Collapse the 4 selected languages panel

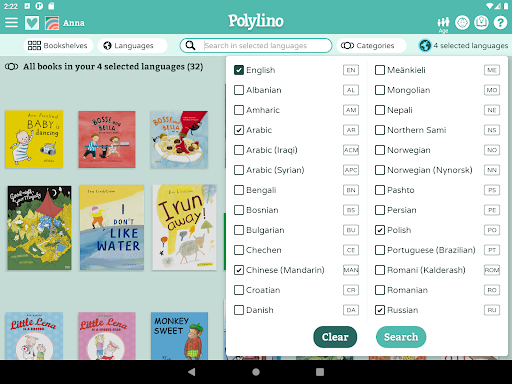(463, 45)
